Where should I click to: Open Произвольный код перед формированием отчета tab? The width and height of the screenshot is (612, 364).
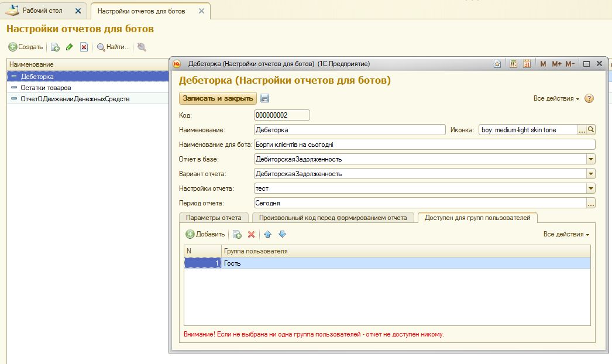tap(333, 218)
